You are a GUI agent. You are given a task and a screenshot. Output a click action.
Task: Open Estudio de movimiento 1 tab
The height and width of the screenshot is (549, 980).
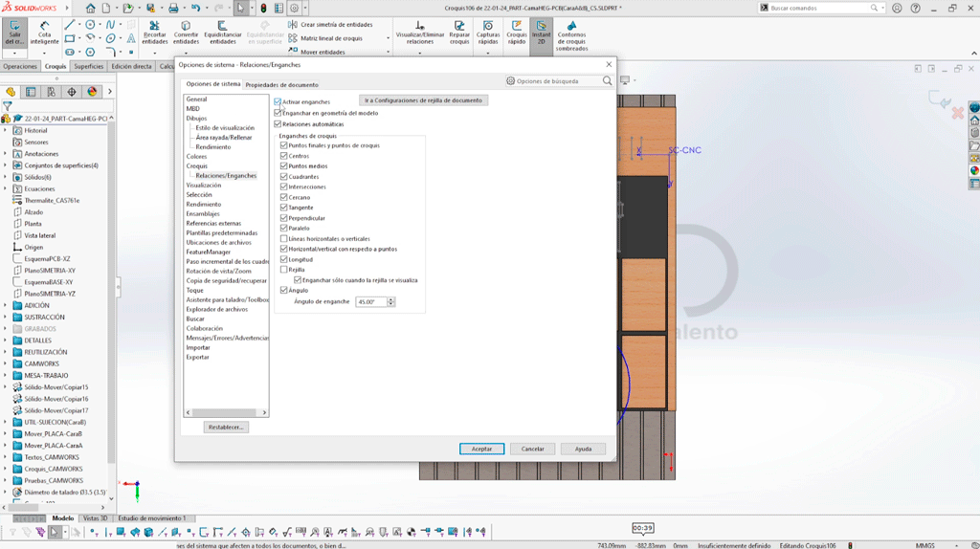point(152,518)
